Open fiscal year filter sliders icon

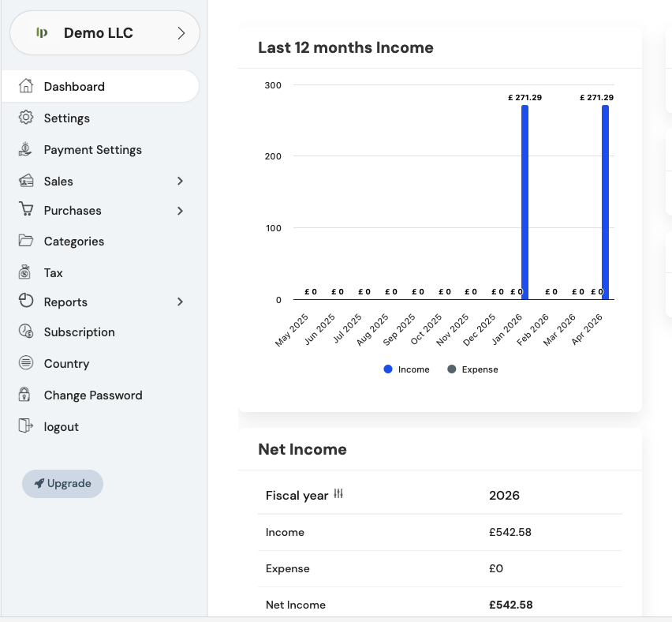click(338, 494)
